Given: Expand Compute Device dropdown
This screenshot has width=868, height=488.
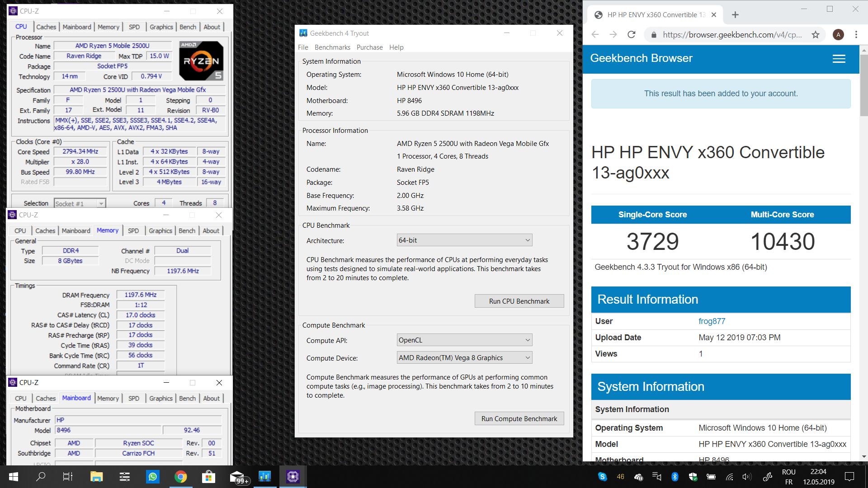Looking at the screenshot, I should [464, 358].
